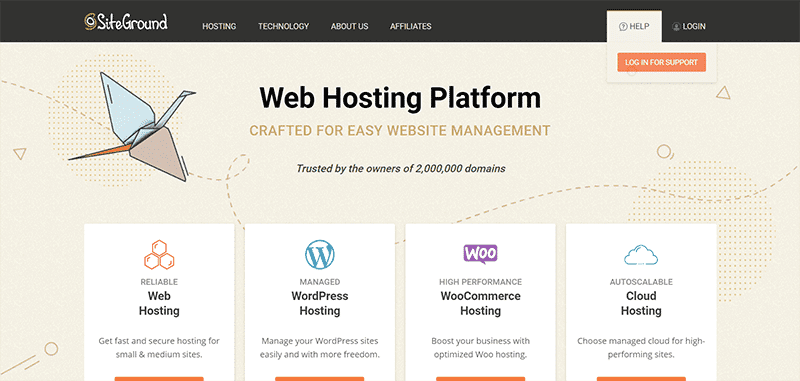Click the origami crane illustration

coord(132,126)
